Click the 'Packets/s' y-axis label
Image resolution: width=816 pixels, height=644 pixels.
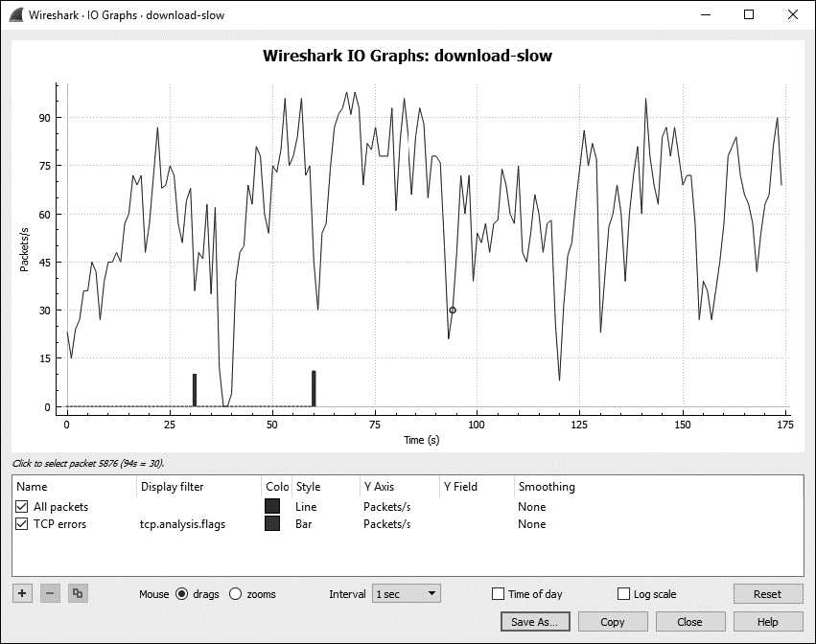point(24,249)
